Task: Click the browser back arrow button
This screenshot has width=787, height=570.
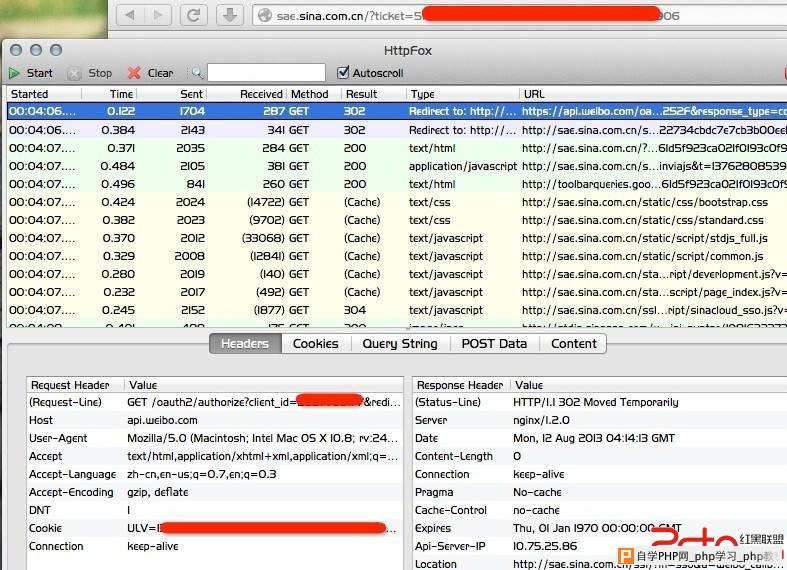Action: [x=130, y=15]
